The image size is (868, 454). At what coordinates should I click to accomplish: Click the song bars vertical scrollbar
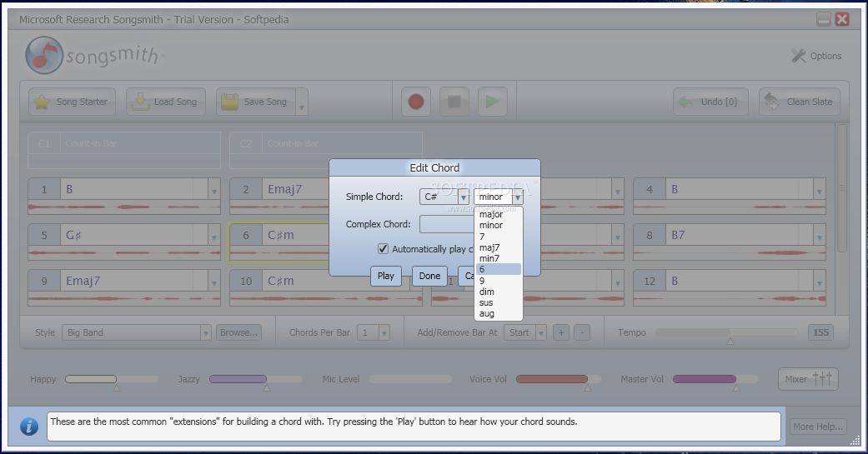pos(842,188)
